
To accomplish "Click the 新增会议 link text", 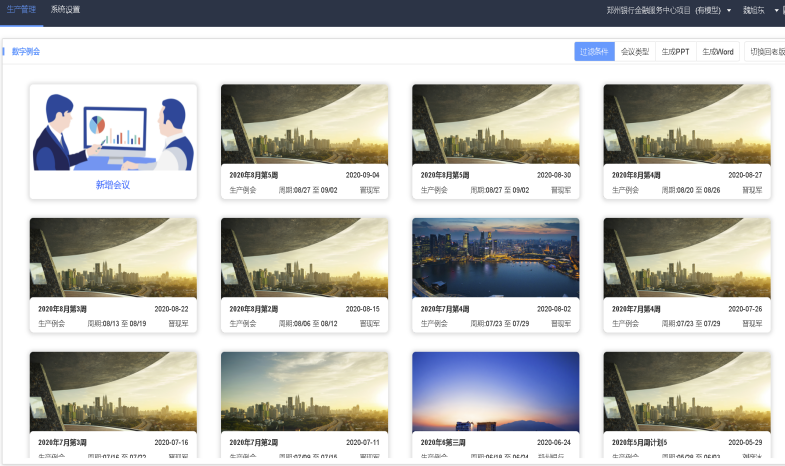I will 113,185.
